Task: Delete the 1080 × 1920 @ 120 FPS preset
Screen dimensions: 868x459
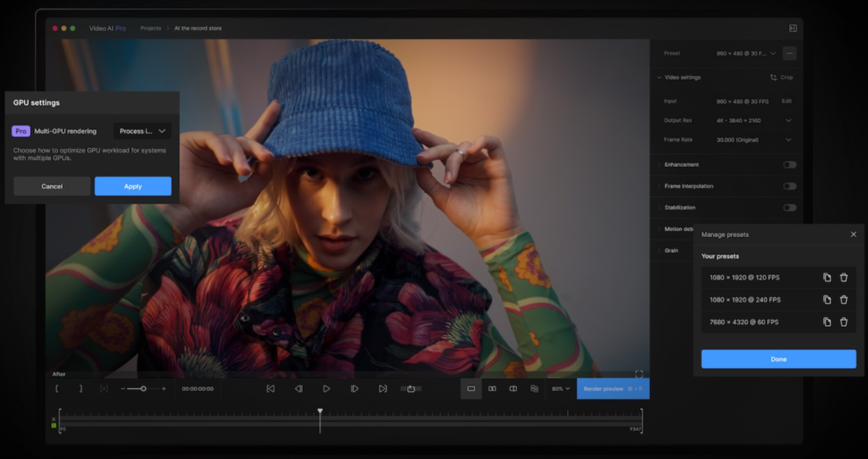Action: (843, 277)
